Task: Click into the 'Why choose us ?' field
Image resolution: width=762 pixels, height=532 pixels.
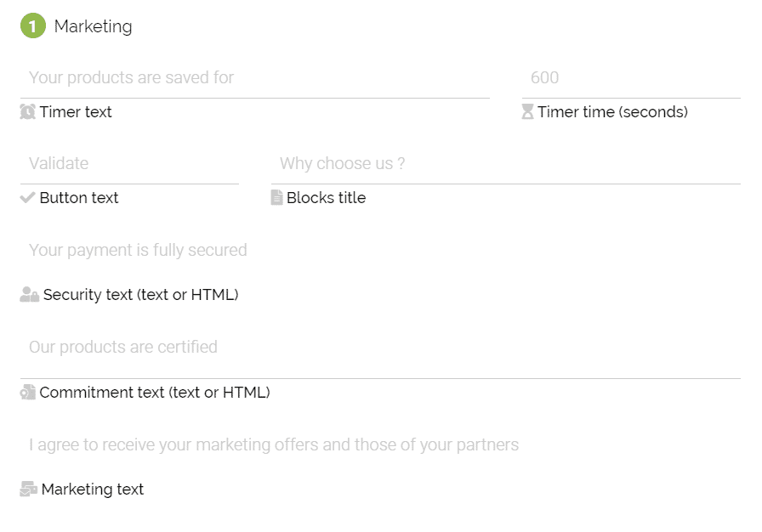Action: (x=505, y=163)
